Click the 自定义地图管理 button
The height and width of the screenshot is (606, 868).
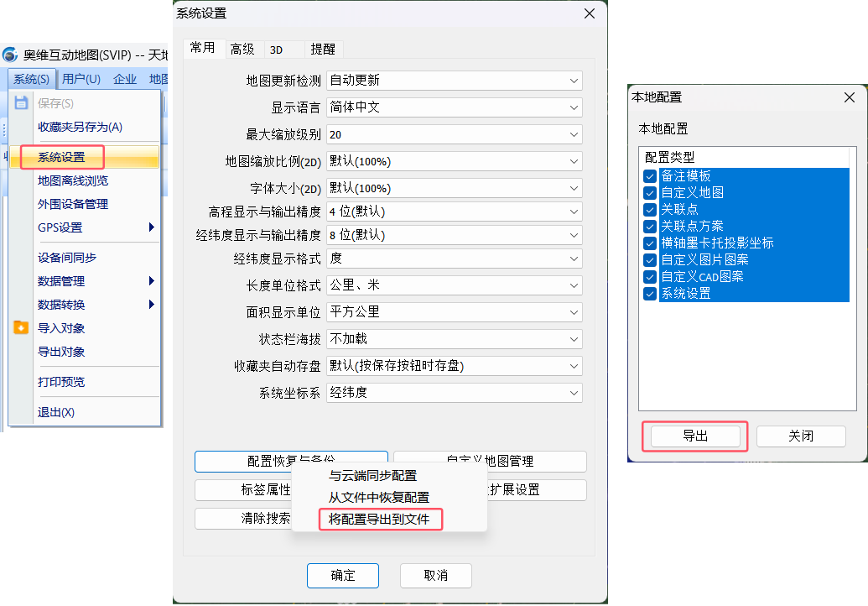pos(490,461)
